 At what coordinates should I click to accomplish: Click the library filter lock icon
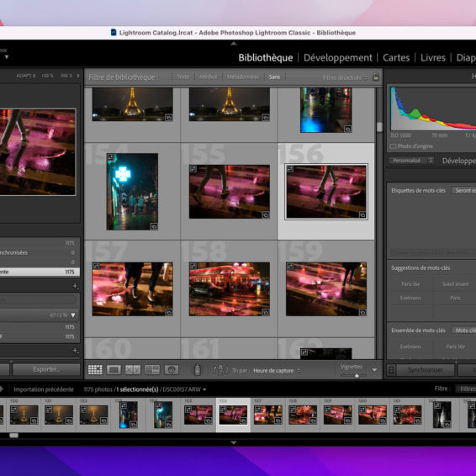pyautogui.click(x=376, y=77)
